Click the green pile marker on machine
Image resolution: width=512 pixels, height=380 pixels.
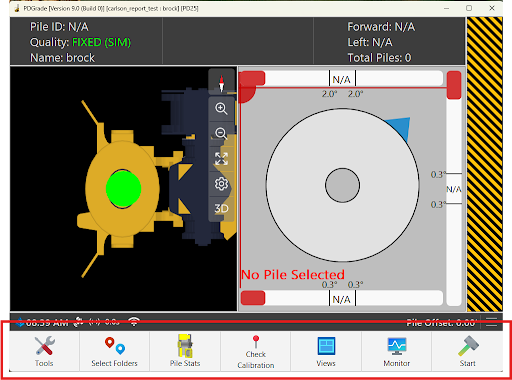pyautogui.click(x=123, y=189)
